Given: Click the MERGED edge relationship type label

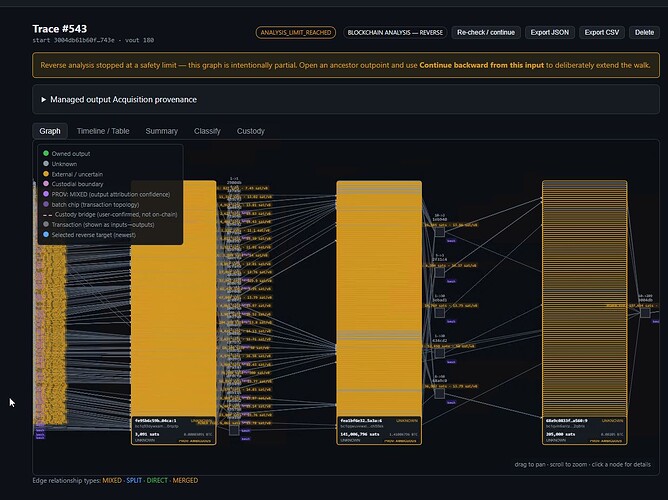Looking at the screenshot, I should click(185, 480).
